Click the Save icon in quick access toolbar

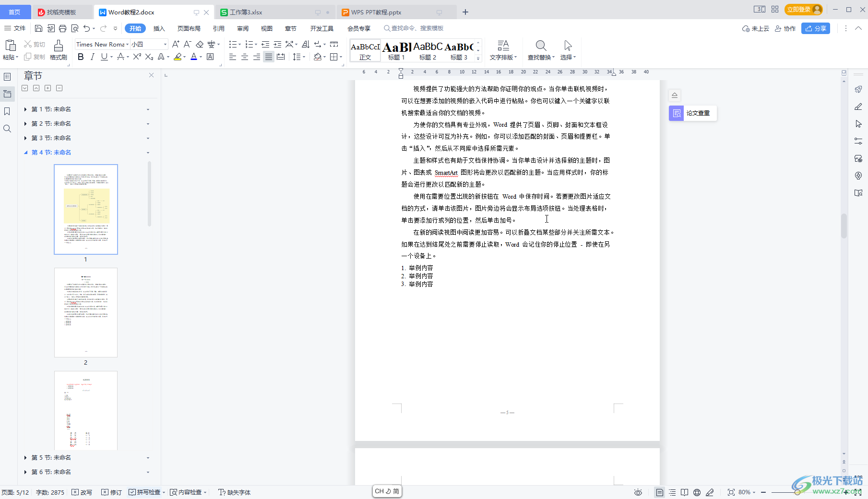click(39, 28)
